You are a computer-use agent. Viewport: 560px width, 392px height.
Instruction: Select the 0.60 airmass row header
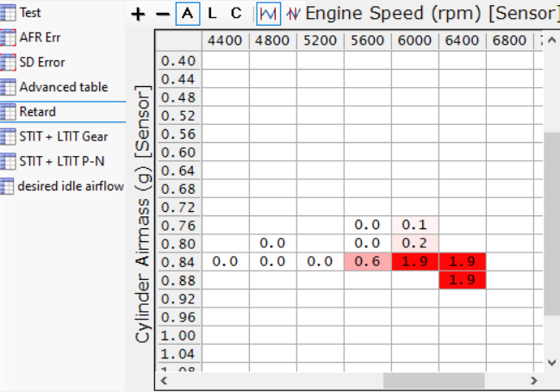tap(178, 152)
